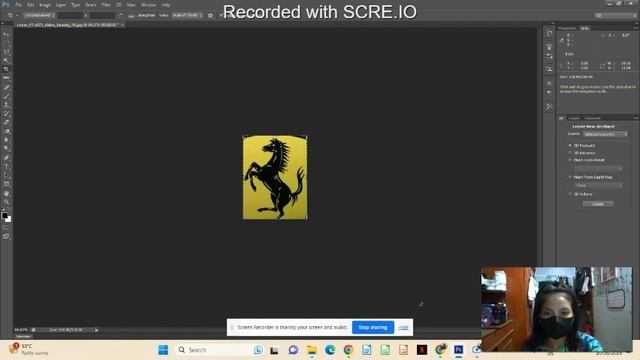Open the status bar info arrow
Image resolution: width=640 pixels, height=360 pixels.
pyautogui.click(x=96, y=330)
